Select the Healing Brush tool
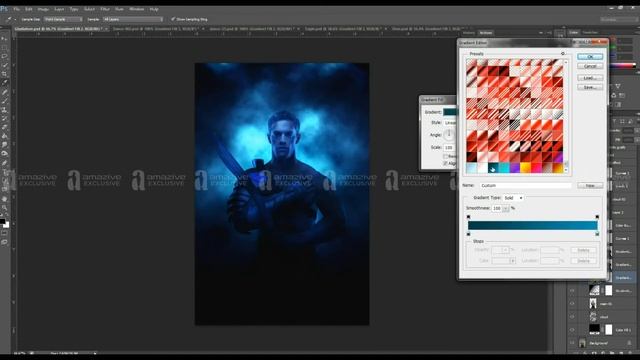 pos(4,92)
